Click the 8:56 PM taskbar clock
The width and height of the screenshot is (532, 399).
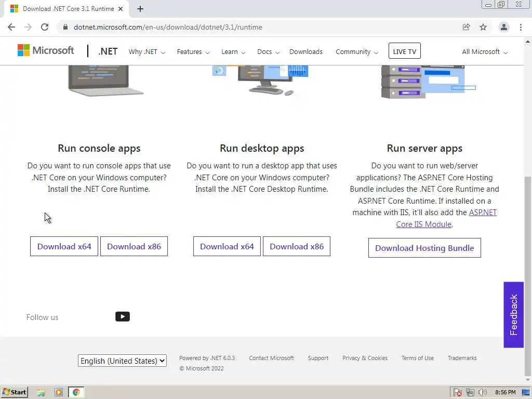click(505, 393)
